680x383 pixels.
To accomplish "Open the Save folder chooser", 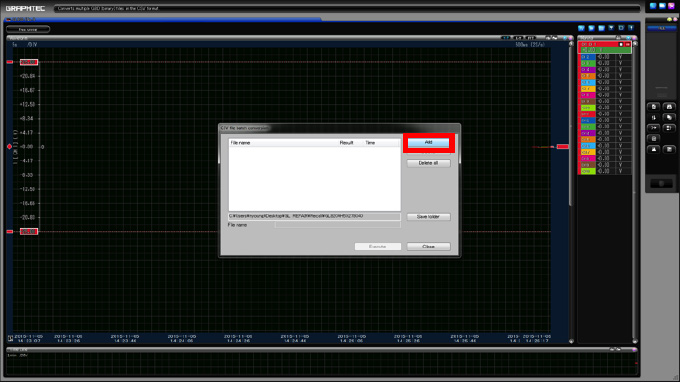I will coord(428,216).
